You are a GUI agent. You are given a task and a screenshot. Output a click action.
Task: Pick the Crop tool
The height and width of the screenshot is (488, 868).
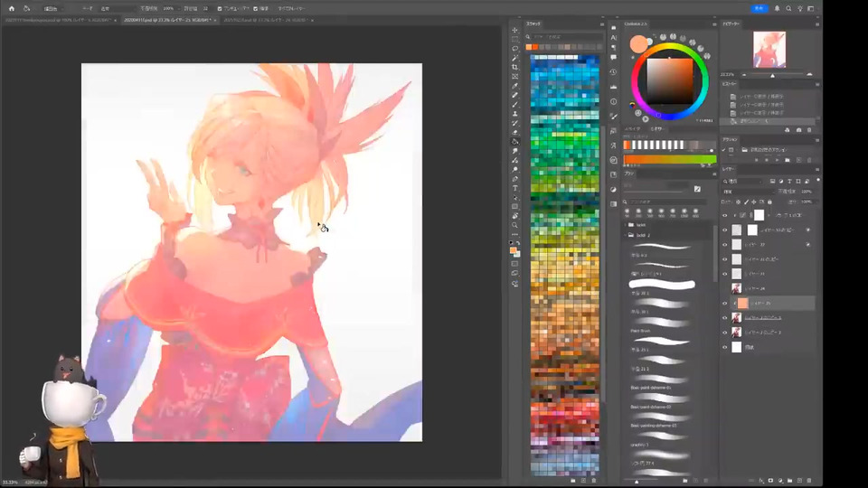(x=515, y=67)
